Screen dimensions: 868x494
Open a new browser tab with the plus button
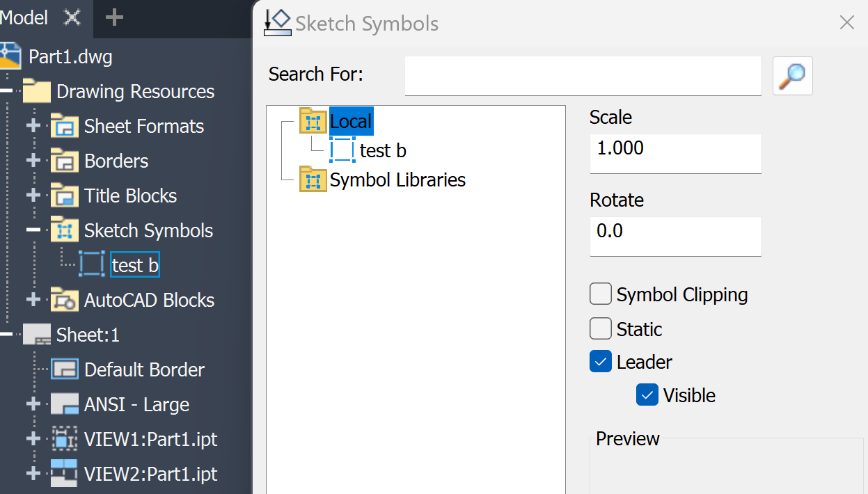113,17
